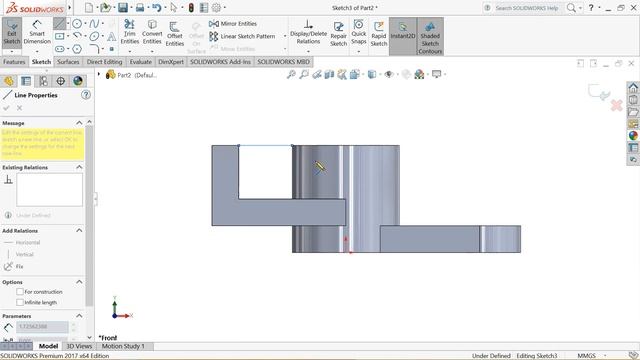Click the Quick Snaps tool
This screenshot has width=640, height=360.
coord(358,32)
